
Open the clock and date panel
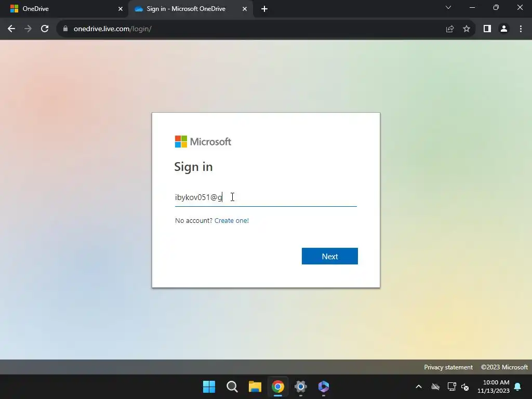pos(494,387)
